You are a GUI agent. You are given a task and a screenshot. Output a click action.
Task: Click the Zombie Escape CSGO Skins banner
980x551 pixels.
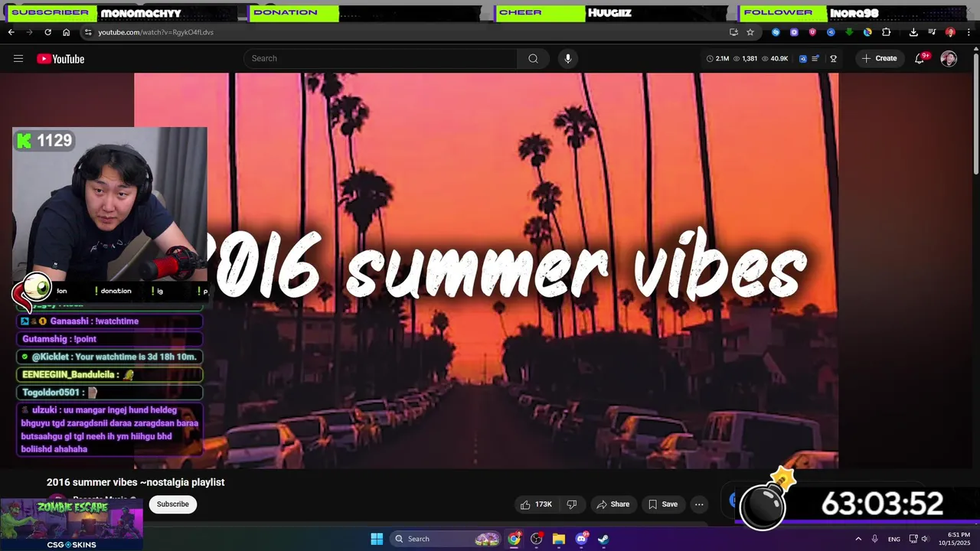pyautogui.click(x=71, y=525)
